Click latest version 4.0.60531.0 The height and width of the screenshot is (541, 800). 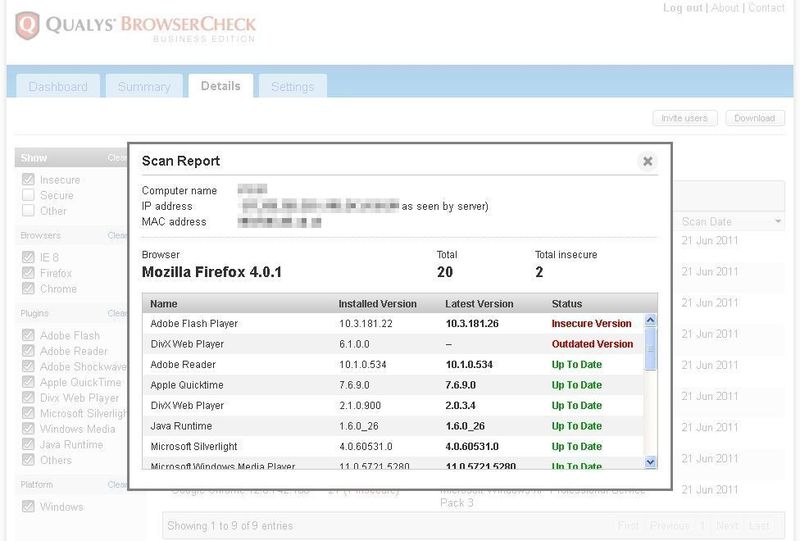pyautogui.click(x=472, y=446)
